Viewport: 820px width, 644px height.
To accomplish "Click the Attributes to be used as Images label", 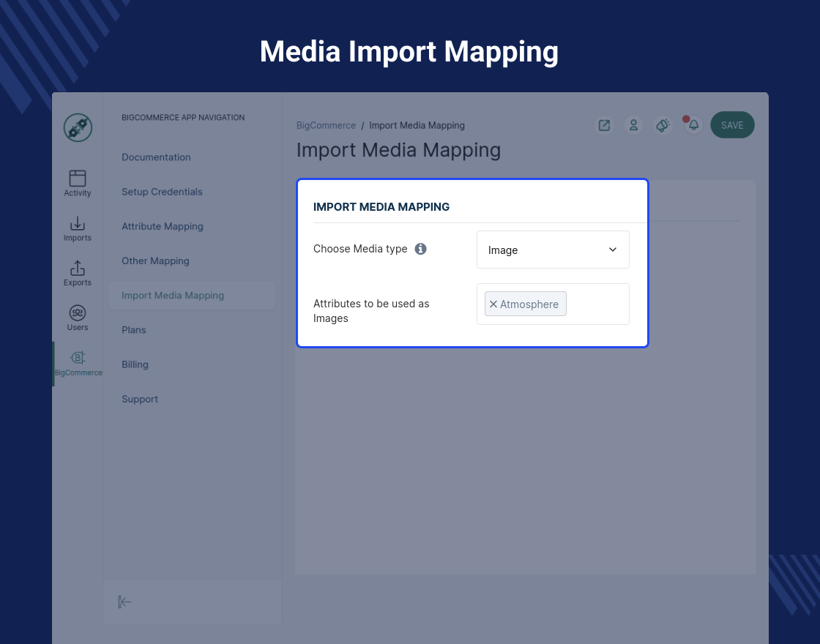I will [371, 311].
